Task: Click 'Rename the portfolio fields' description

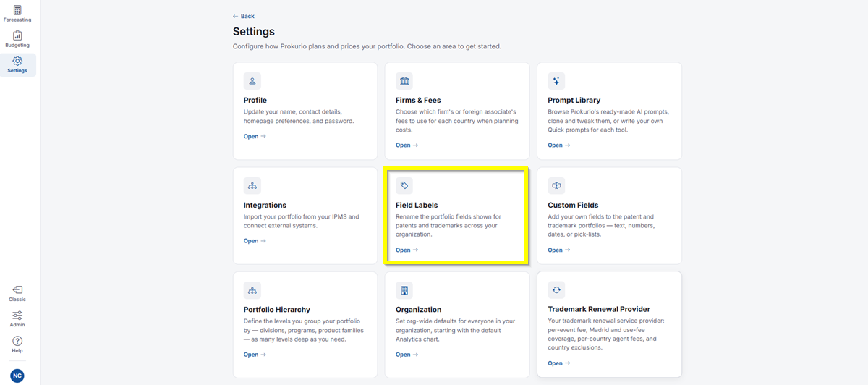Action: (x=448, y=226)
